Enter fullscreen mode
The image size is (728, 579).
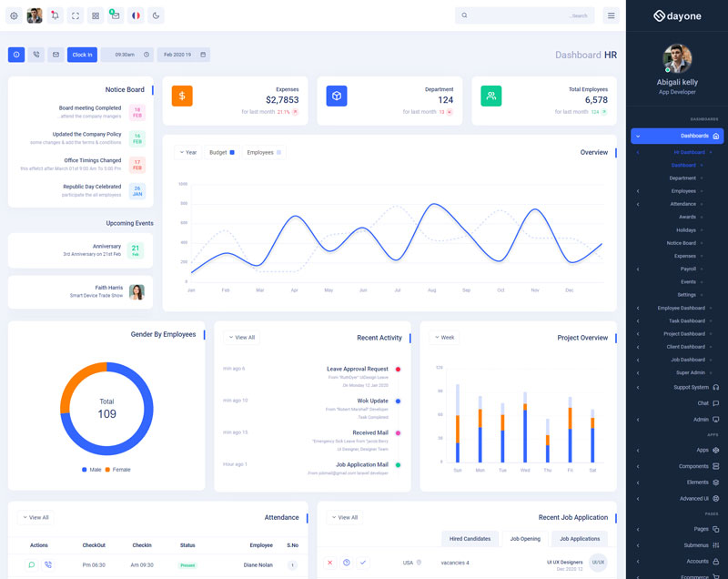(x=75, y=15)
